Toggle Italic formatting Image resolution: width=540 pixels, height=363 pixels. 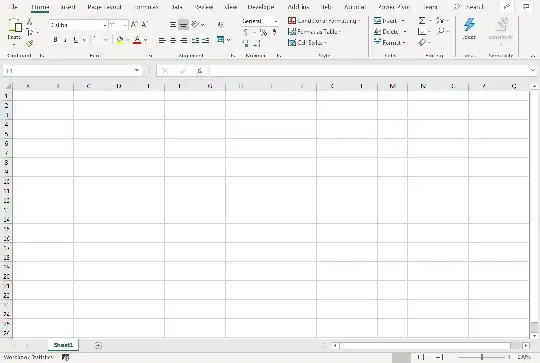(x=65, y=40)
